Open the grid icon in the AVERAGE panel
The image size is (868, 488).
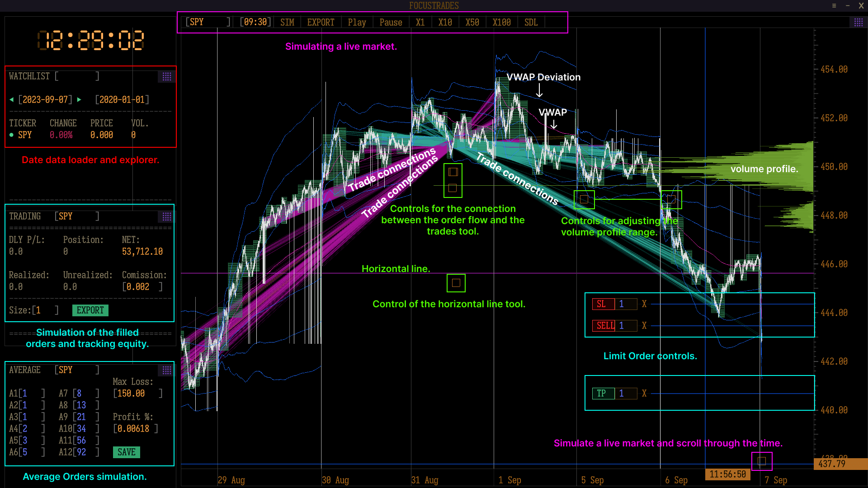pyautogui.click(x=167, y=370)
